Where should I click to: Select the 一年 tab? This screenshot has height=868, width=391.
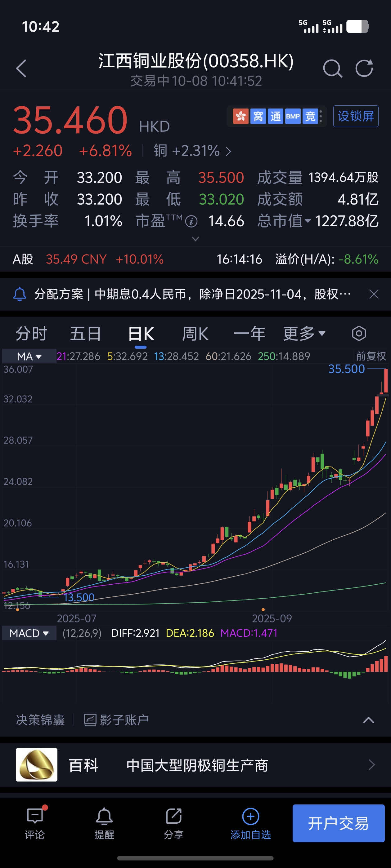[x=249, y=334]
